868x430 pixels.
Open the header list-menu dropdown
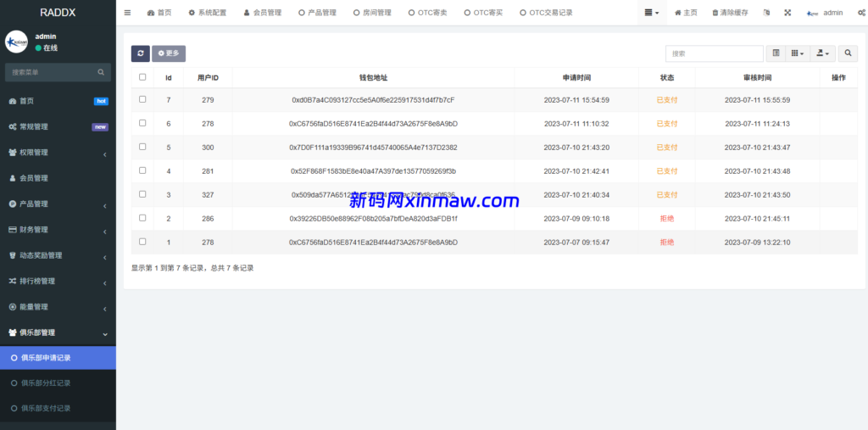coord(652,13)
